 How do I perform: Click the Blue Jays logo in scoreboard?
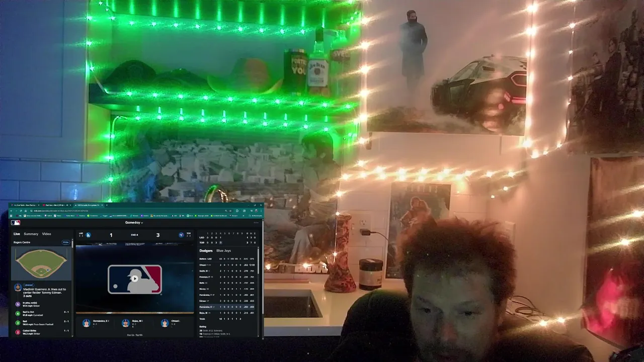pyautogui.click(x=181, y=235)
